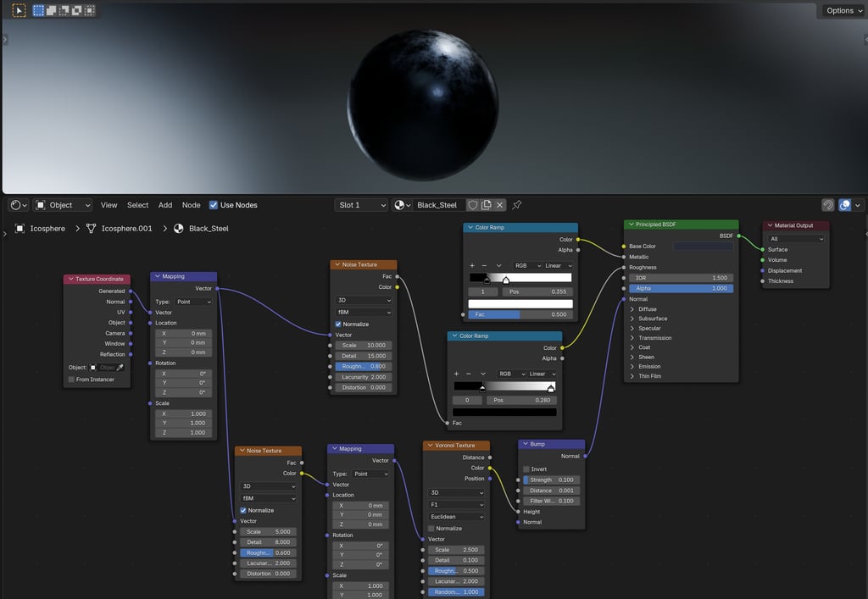Add stop in upper Color Ramp
868x599 pixels.
click(x=471, y=265)
